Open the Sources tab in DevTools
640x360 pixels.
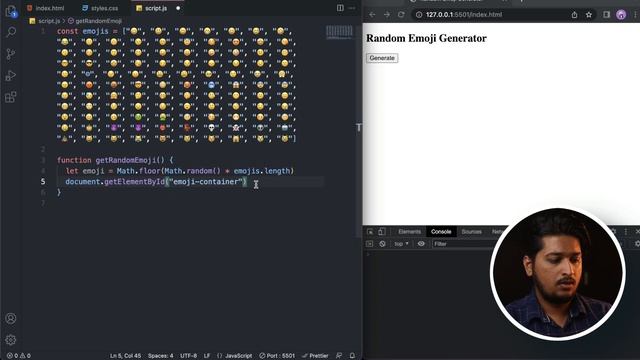pos(471,232)
